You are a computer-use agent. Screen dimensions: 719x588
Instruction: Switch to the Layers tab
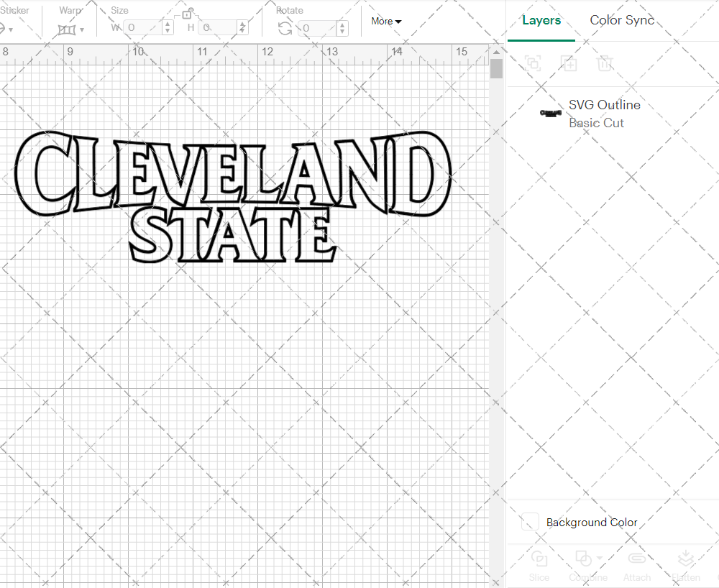[541, 20]
